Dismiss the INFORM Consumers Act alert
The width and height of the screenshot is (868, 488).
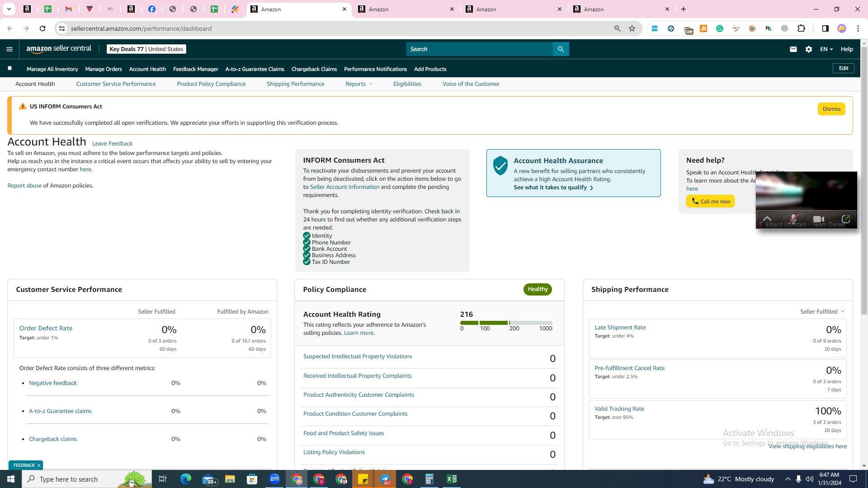pos(831,109)
